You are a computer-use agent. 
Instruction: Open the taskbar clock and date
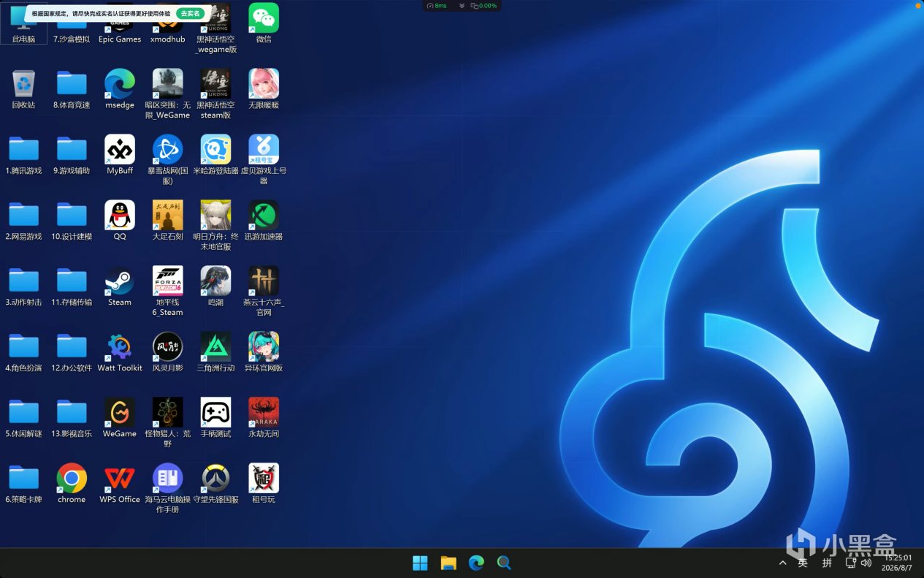(898, 563)
